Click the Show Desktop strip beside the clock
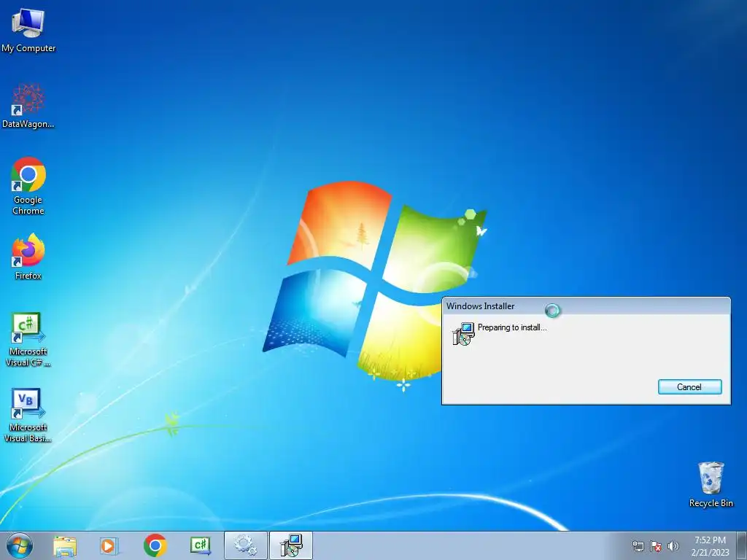This screenshot has width=747, height=560. 742,545
